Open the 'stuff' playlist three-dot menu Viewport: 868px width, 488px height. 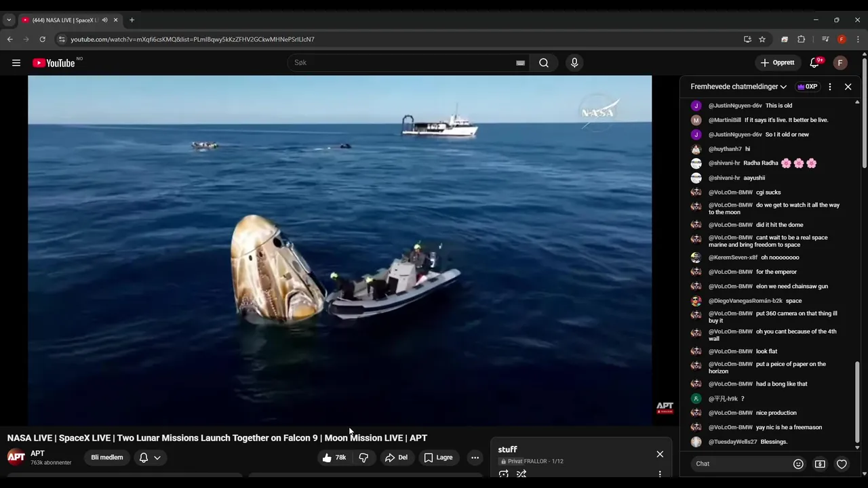[660, 474]
